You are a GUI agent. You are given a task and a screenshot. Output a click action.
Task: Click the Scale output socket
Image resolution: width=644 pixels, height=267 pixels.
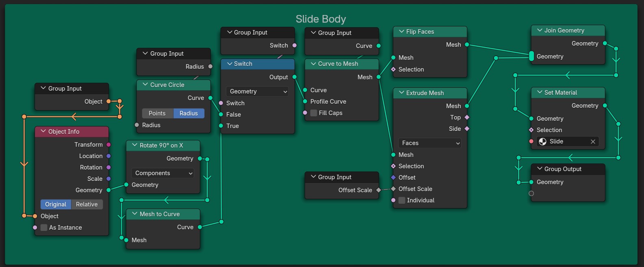pos(108,179)
